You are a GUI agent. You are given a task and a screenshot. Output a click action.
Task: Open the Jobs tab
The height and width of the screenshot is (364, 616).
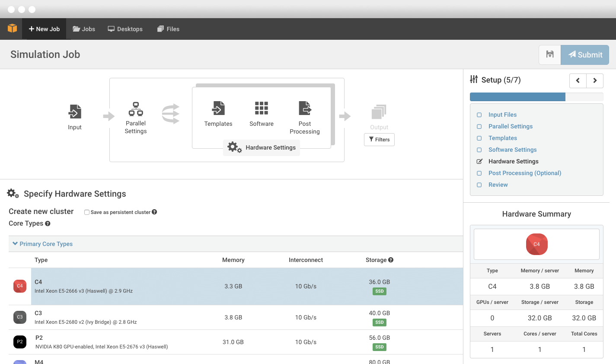tap(84, 29)
